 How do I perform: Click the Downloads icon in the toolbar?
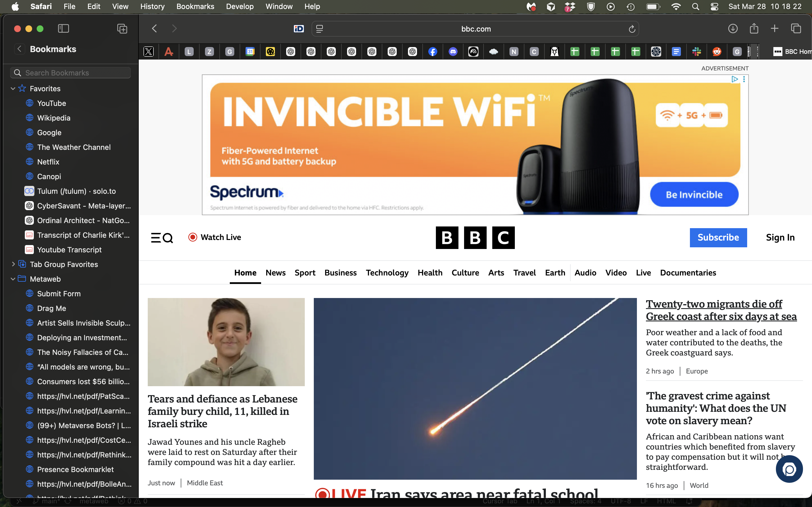pyautogui.click(x=733, y=28)
